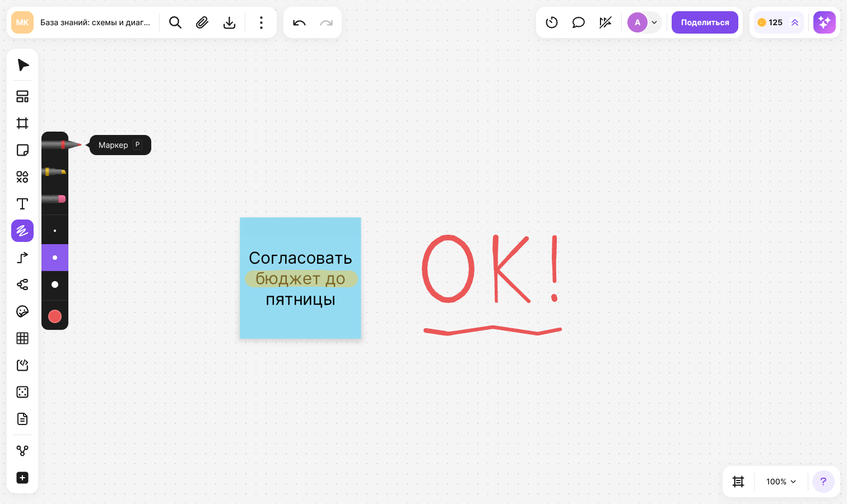Open the stickers and emoji tool
847x504 pixels.
[22, 311]
